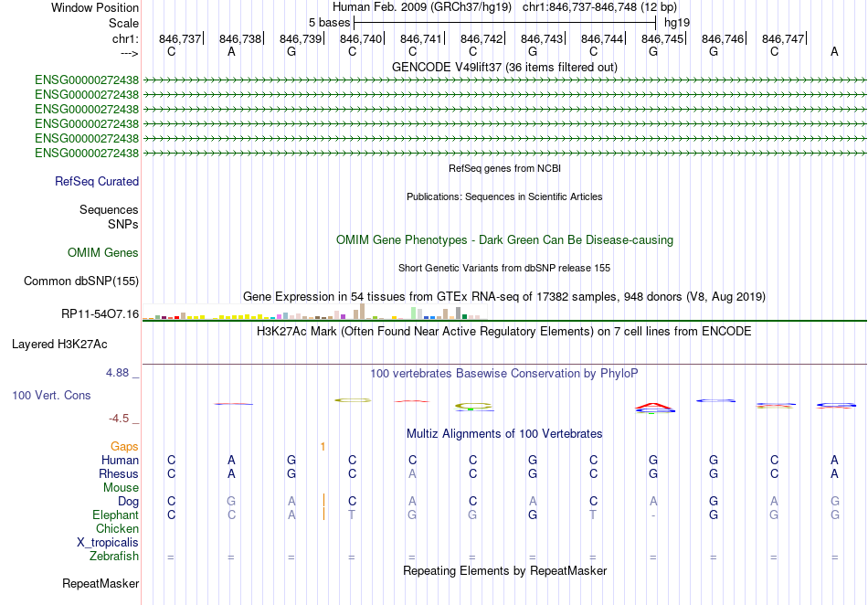Image resolution: width=868 pixels, height=605 pixels.
Task: Click the Window Position label
Action: (95, 7)
